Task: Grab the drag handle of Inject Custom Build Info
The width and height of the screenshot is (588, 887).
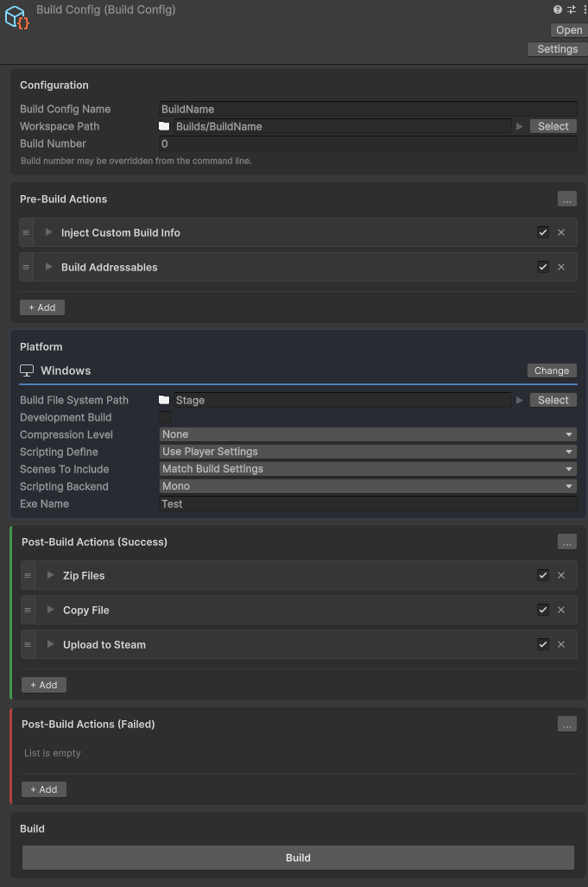Action: click(x=26, y=232)
